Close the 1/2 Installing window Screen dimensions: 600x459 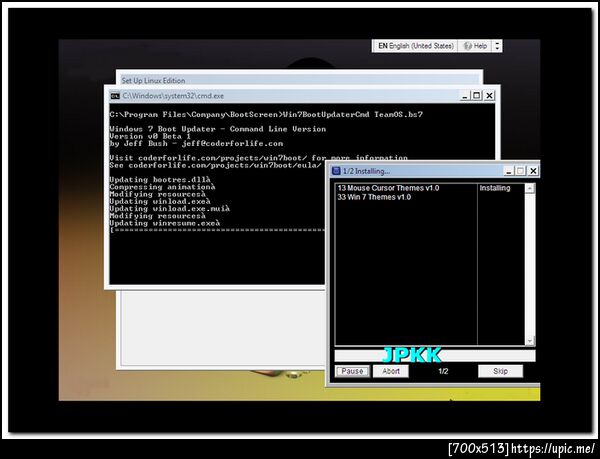[533, 171]
